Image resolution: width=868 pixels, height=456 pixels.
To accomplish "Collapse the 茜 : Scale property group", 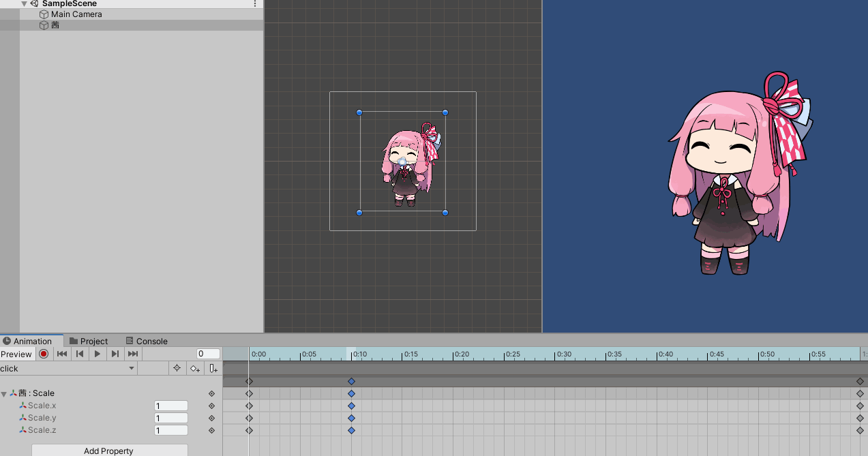I will pos(4,393).
